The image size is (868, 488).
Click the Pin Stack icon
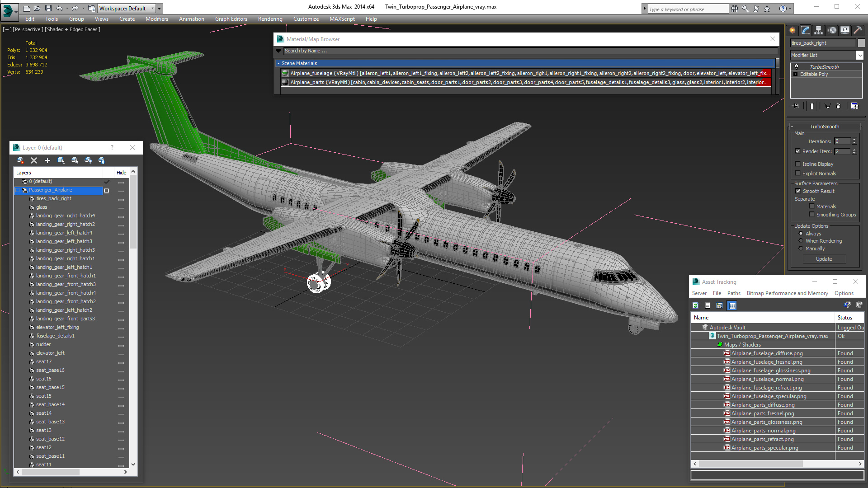796,106
